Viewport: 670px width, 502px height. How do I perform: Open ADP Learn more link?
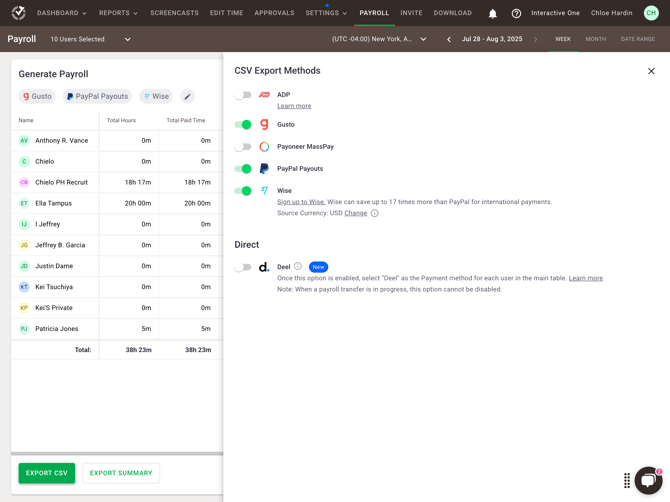[x=294, y=106]
